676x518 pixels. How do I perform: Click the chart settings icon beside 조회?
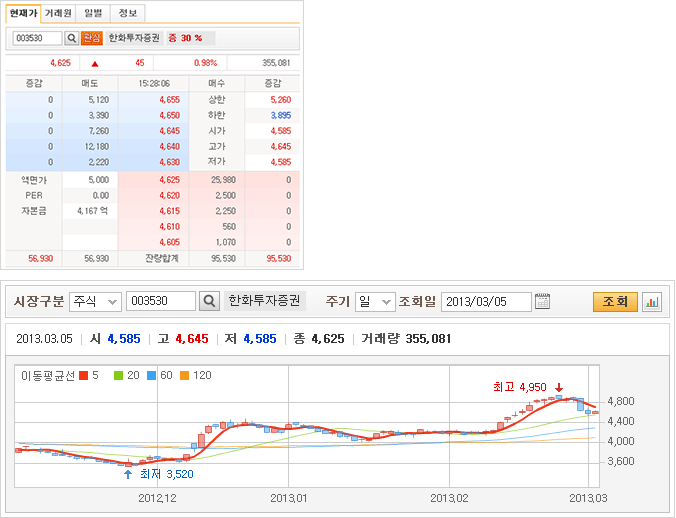651,301
